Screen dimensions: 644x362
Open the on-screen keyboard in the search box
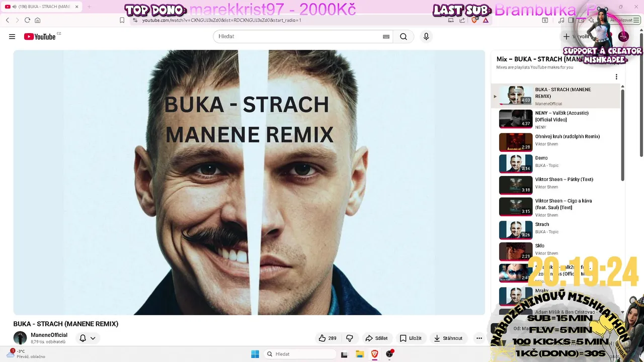click(x=386, y=37)
